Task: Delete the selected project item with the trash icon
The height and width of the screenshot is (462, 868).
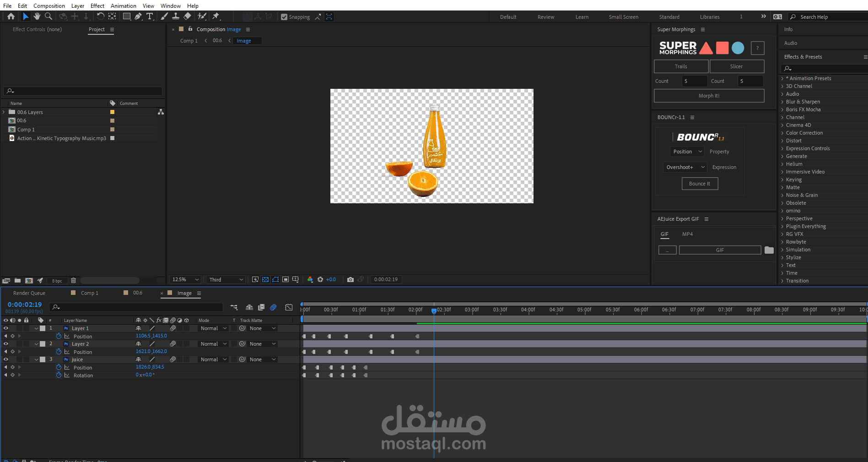Action: coord(73,280)
